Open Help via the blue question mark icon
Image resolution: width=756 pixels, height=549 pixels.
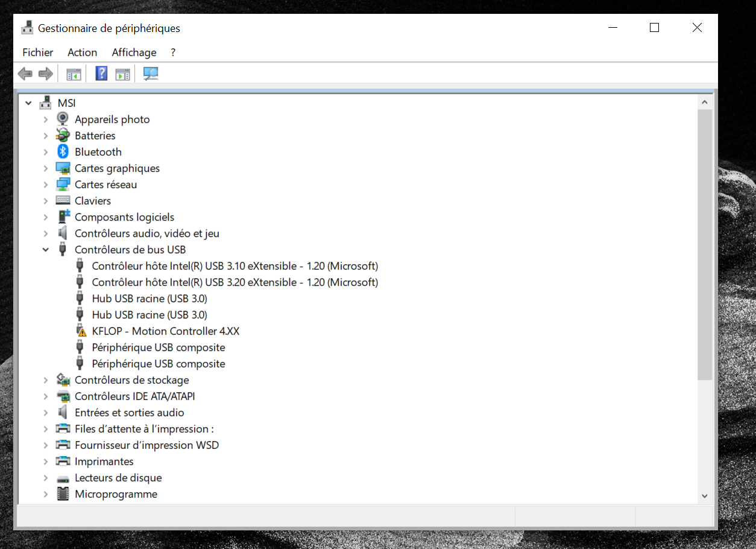pos(101,74)
